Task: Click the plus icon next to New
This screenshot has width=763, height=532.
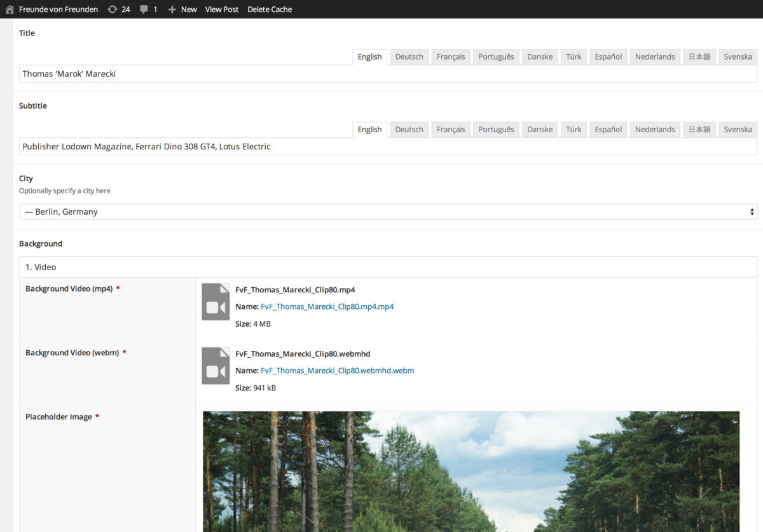Action: tap(172, 10)
